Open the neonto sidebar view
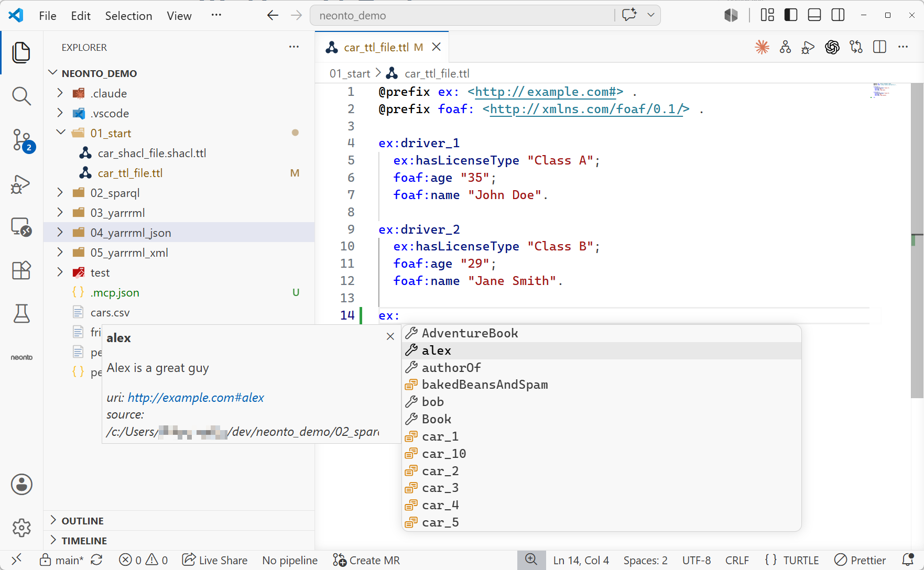Image resolution: width=924 pixels, height=570 pixels. [21, 357]
